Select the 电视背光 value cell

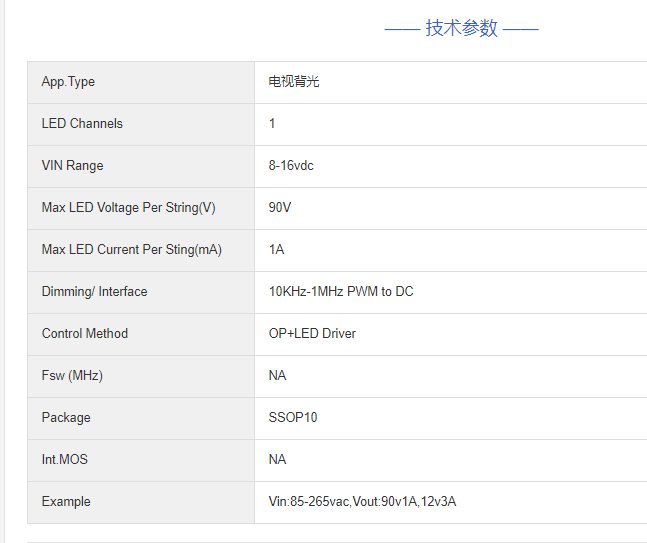click(x=294, y=82)
